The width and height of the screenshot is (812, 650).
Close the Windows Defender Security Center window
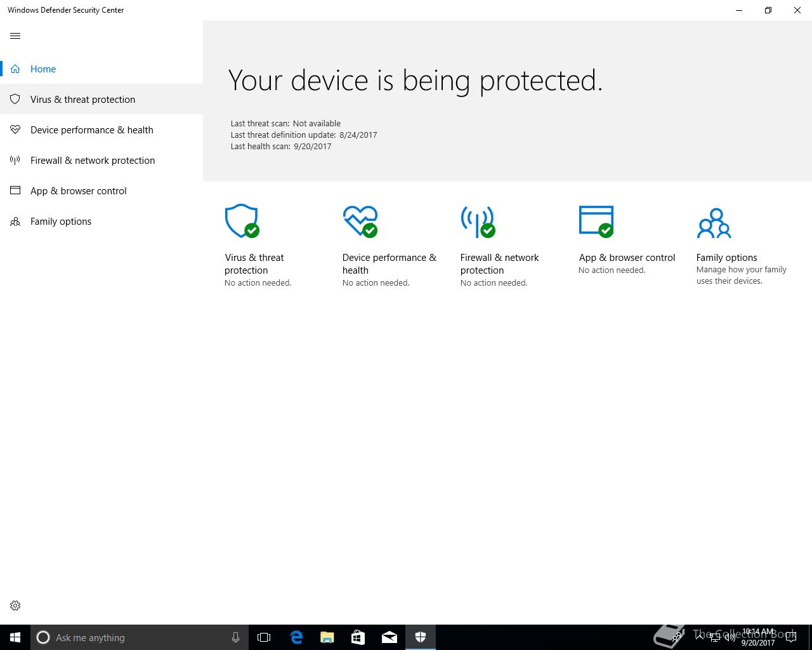(x=797, y=10)
